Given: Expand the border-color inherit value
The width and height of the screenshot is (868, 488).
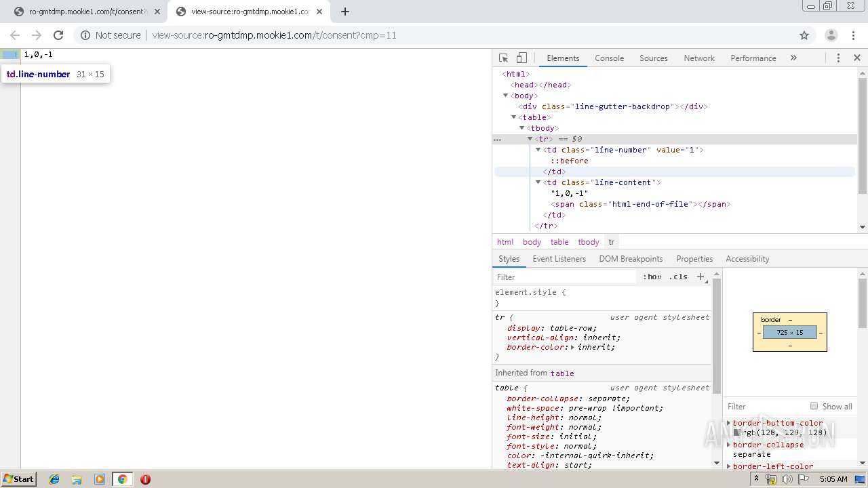Looking at the screenshot, I should click(572, 347).
